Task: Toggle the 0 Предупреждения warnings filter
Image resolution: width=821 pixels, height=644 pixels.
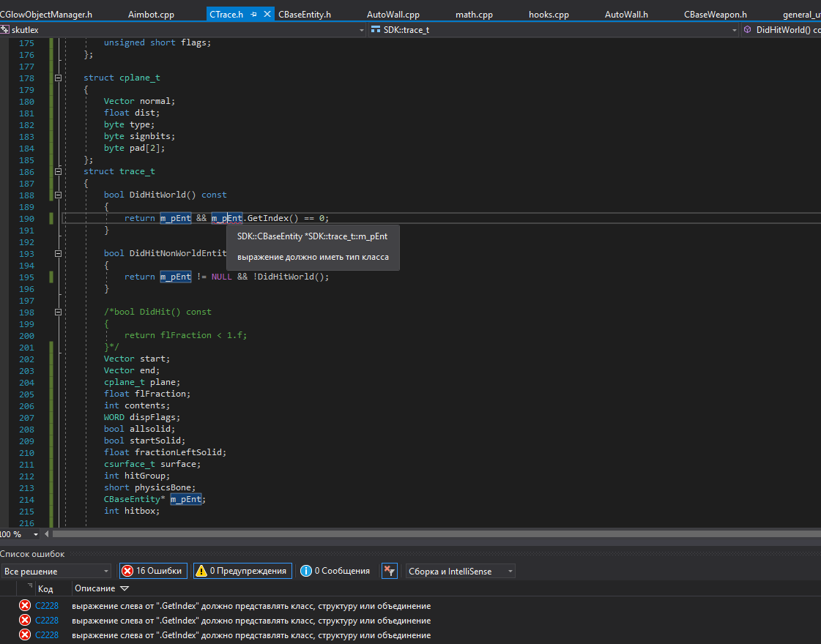Action: (x=242, y=571)
